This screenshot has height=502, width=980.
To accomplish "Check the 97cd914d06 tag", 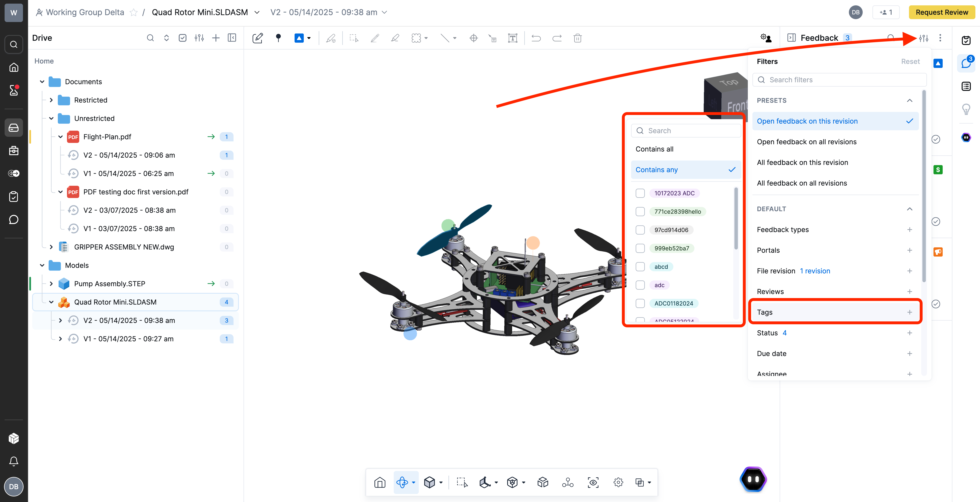I will point(640,230).
